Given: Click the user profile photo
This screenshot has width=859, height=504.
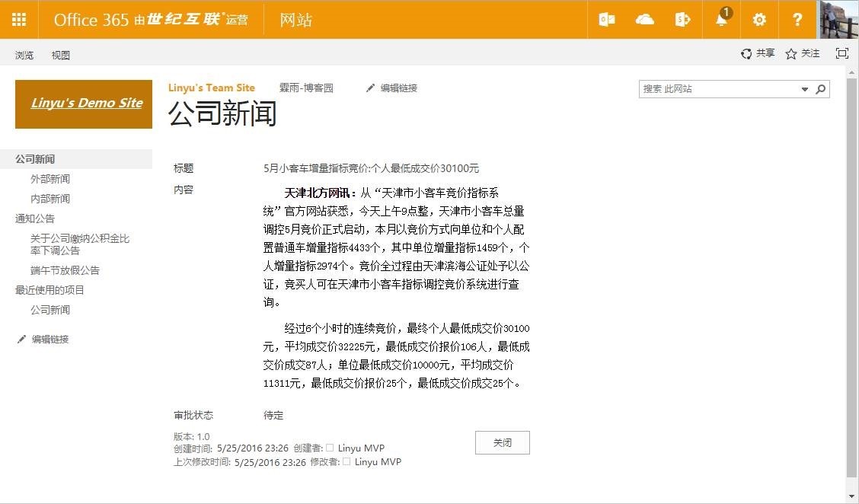Looking at the screenshot, I should (838, 20).
